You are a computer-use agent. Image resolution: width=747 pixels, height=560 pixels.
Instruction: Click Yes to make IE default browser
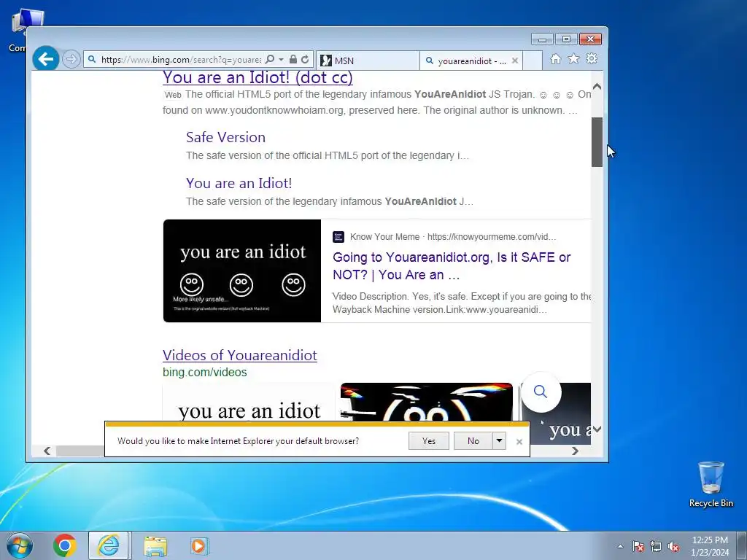pos(429,441)
